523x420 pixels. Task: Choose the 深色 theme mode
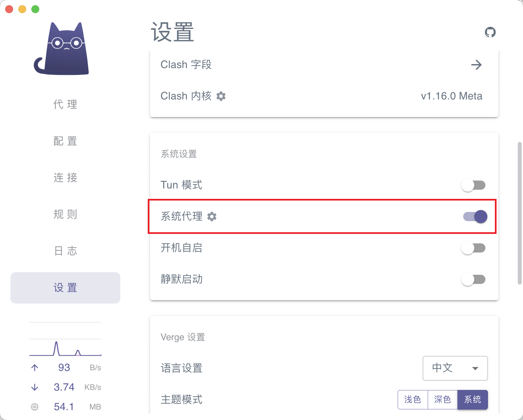point(443,400)
